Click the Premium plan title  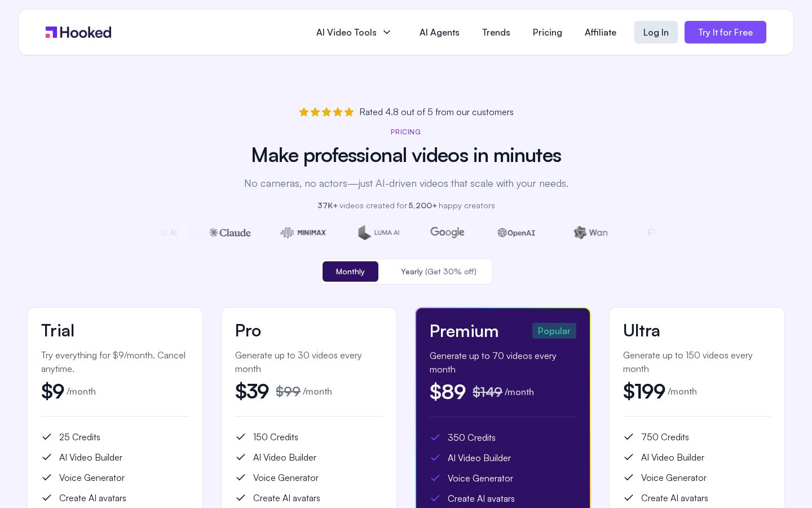tap(464, 331)
